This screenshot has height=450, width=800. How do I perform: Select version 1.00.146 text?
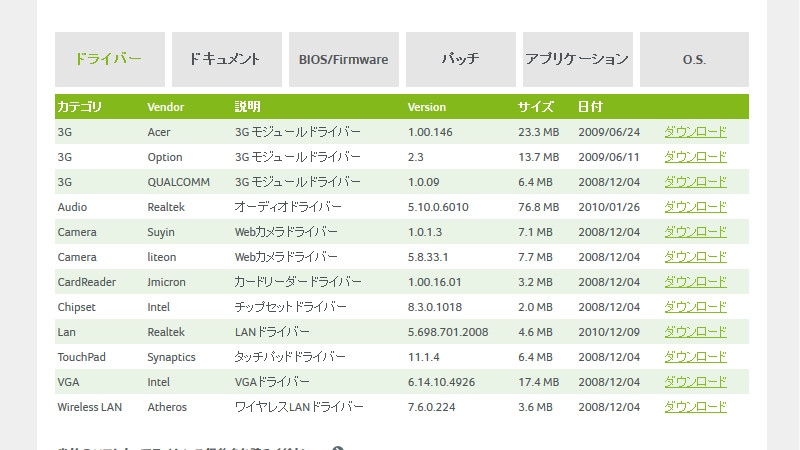coord(430,132)
